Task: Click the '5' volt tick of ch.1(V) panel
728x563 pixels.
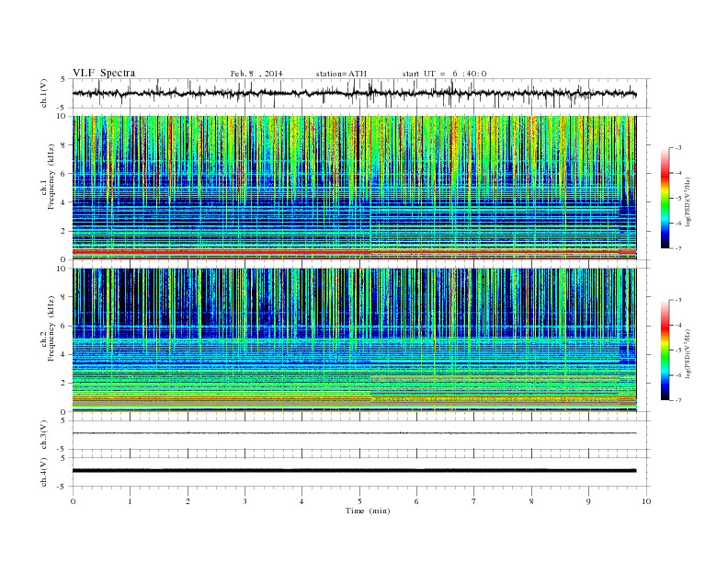Action: (x=63, y=79)
